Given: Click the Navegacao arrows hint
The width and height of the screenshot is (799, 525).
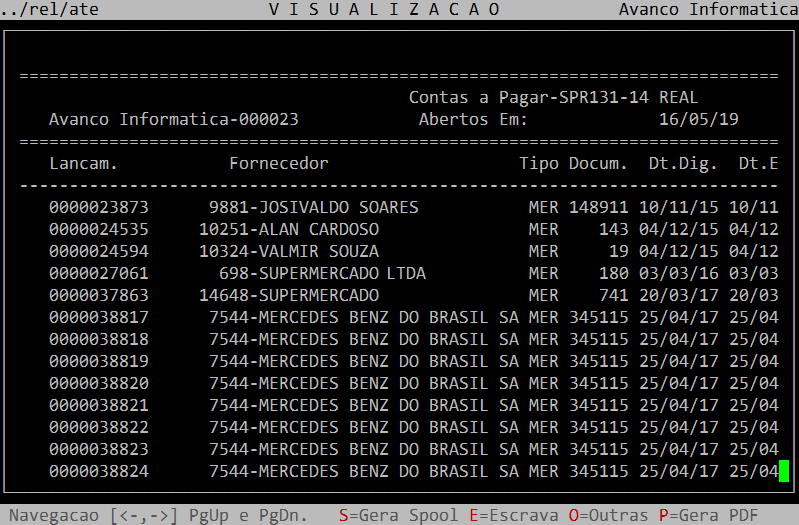Looking at the screenshot, I should pyautogui.click(x=93, y=515).
